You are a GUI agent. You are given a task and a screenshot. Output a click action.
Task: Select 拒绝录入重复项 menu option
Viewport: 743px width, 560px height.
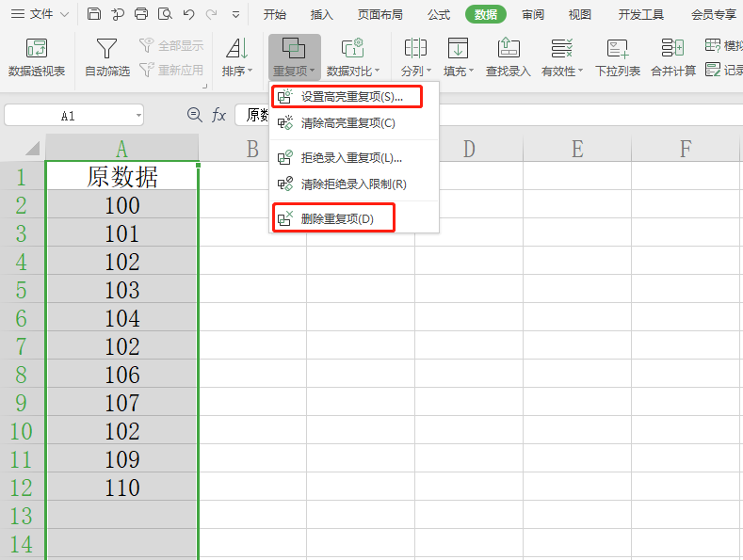[x=351, y=158]
